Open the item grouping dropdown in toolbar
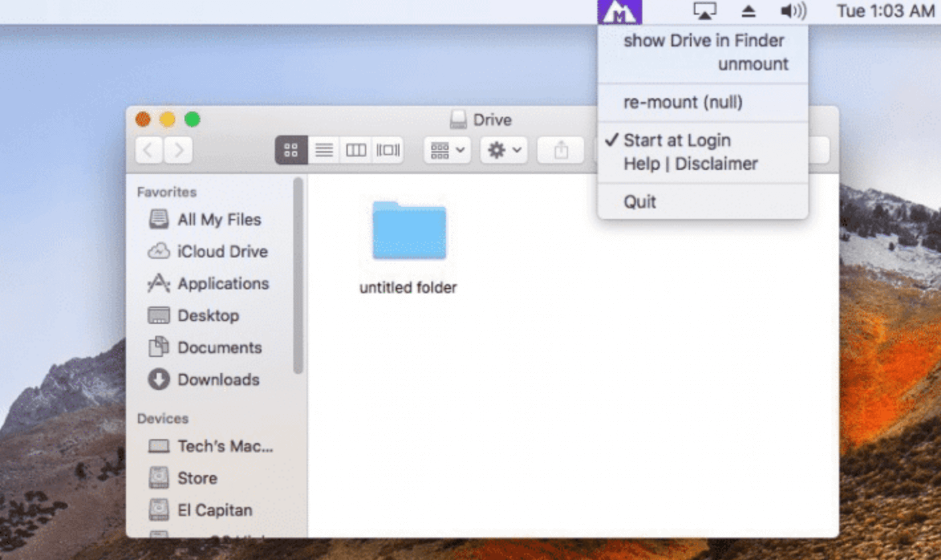The image size is (941, 560). click(x=447, y=150)
